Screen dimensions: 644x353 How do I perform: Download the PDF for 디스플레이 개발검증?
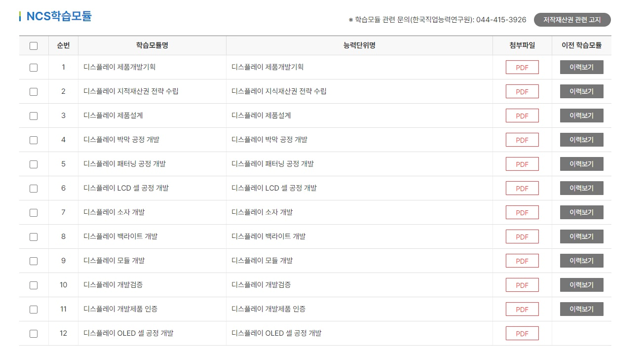(x=522, y=284)
